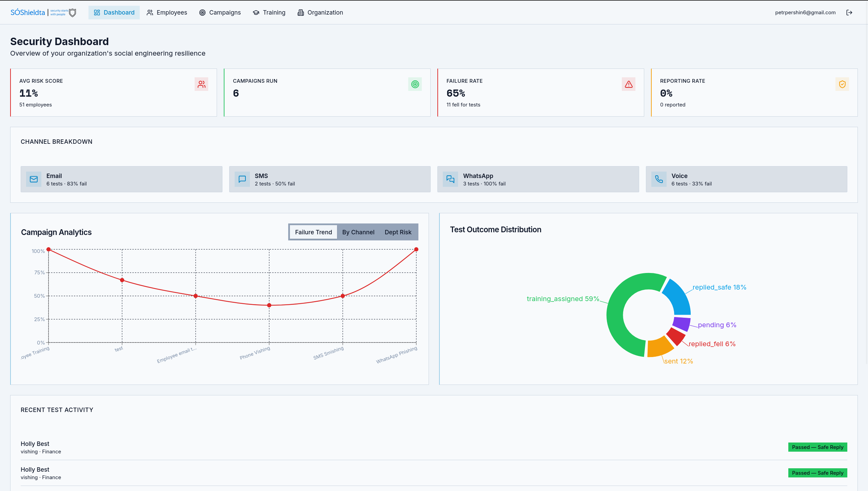
Task: Navigate to the Organization page
Action: coord(320,13)
